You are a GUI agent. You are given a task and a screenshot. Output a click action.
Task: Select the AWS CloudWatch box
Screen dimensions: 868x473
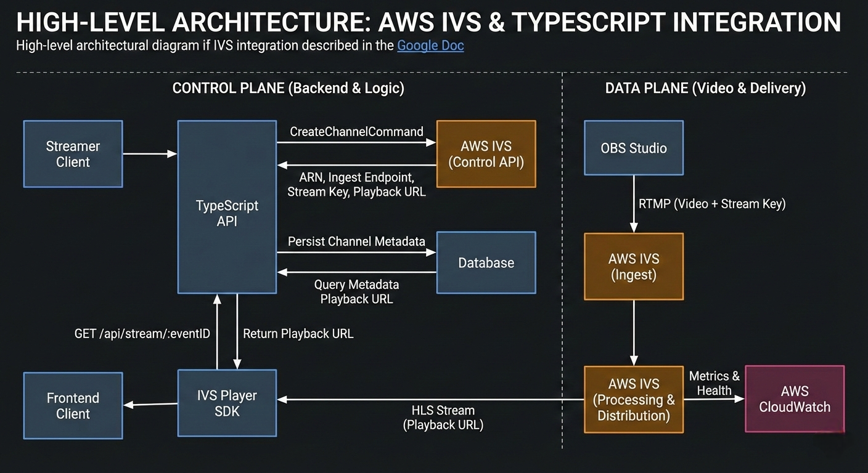(x=795, y=399)
